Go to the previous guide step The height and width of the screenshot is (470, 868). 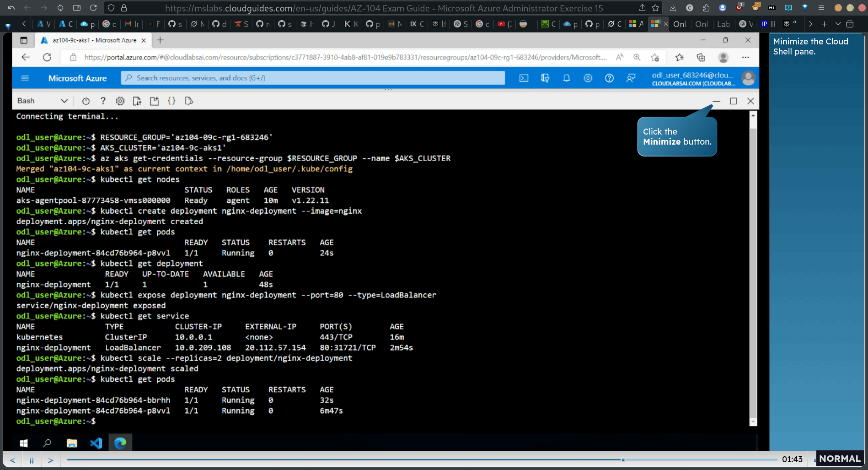[x=13, y=460]
